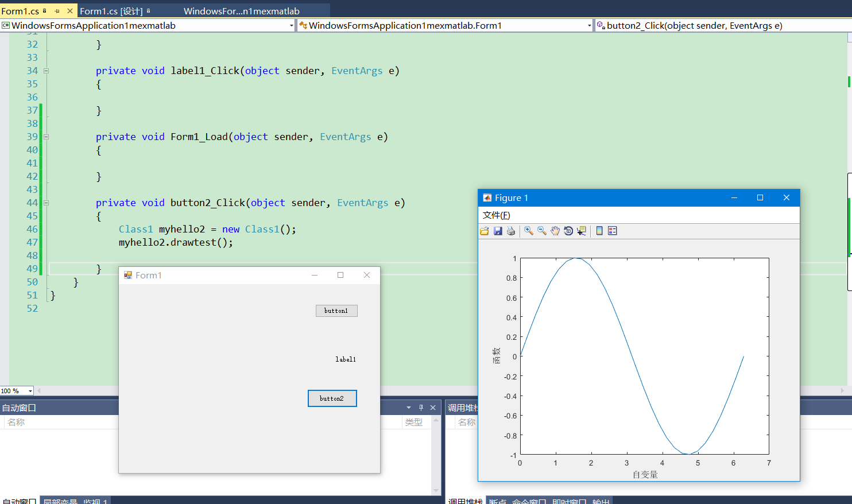Insert a colorbar via the toolbar icon
This screenshot has width=852, height=504.
click(x=599, y=231)
